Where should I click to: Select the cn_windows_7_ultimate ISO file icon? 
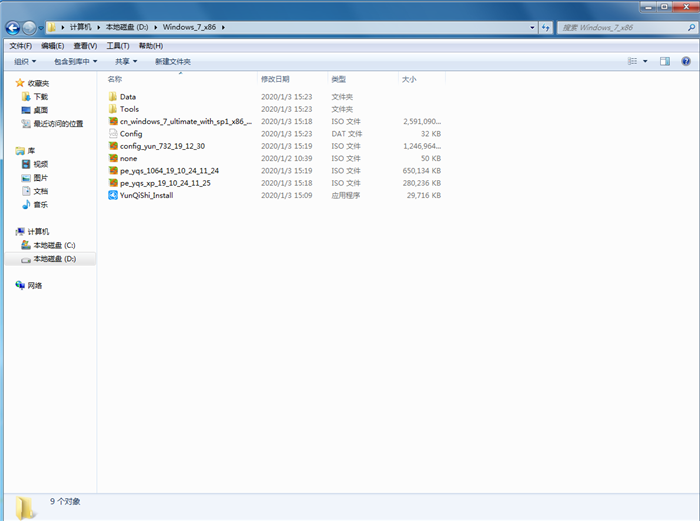click(113, 121)
